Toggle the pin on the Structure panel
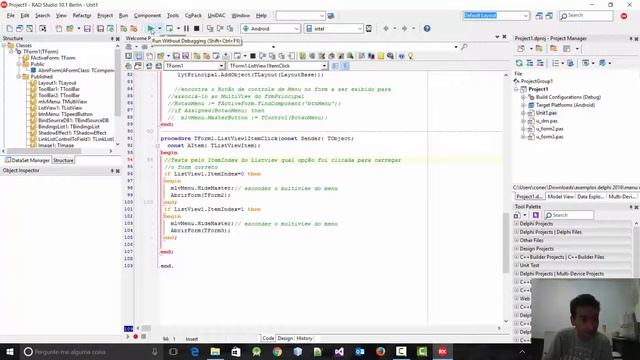The width and height of the screenshot is (640, 360). pyautogui.click(x=112, y=38)
